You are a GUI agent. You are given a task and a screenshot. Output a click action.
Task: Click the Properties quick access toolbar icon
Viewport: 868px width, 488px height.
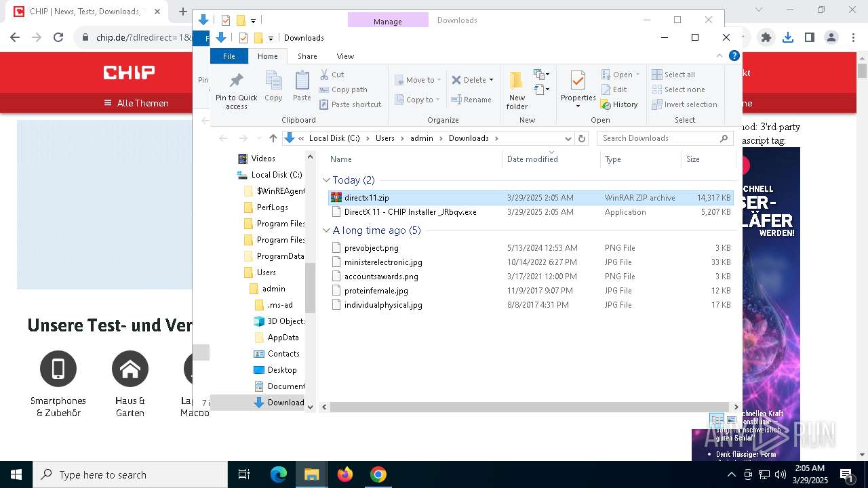click(243, 38)
